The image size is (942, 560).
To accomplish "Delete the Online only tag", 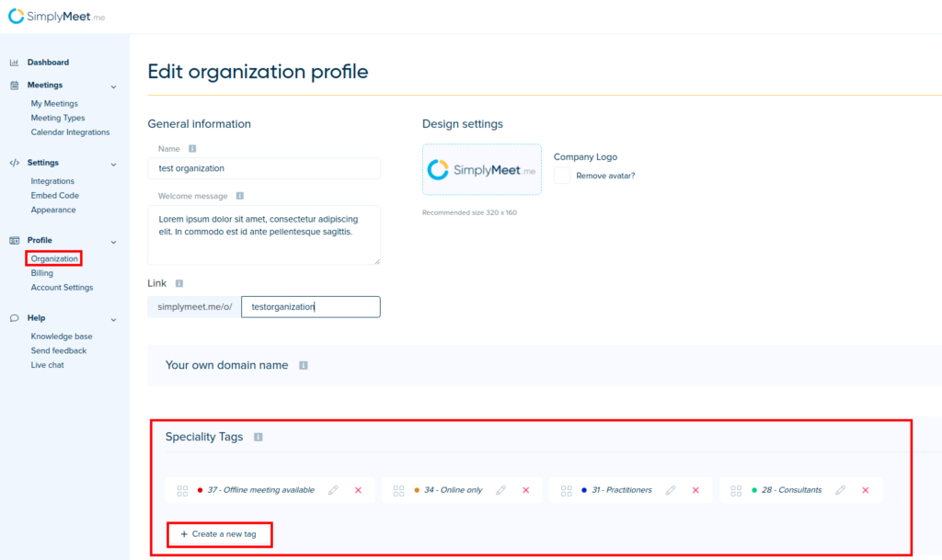I will tap(525, 490).
